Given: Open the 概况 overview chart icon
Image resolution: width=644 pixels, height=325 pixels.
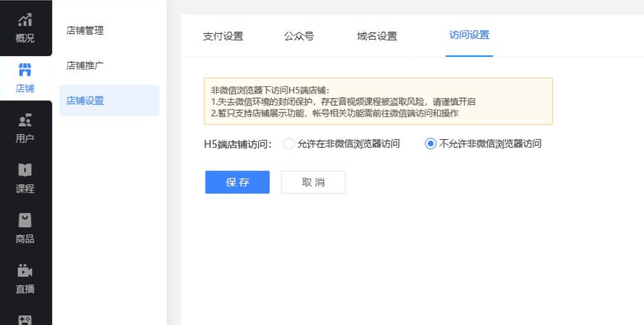Looking at the screenshot, I should coord(25,20).
